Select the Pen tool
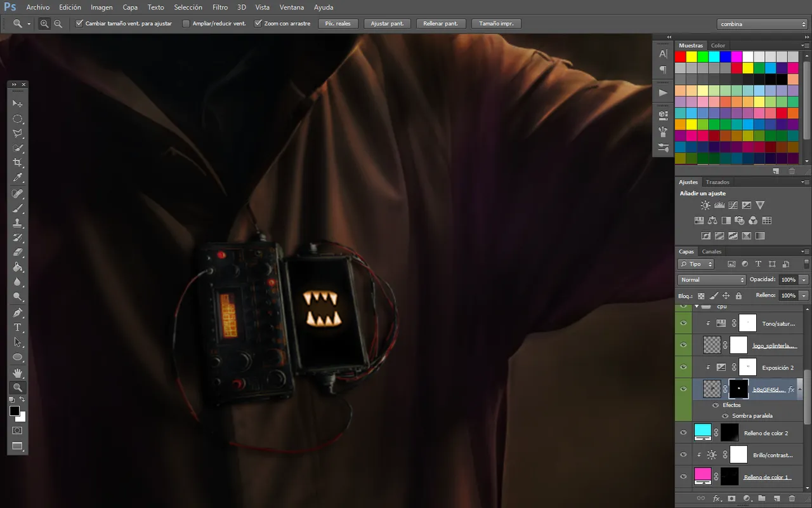Viewport: 812px width, 508px height. point(18,313)
